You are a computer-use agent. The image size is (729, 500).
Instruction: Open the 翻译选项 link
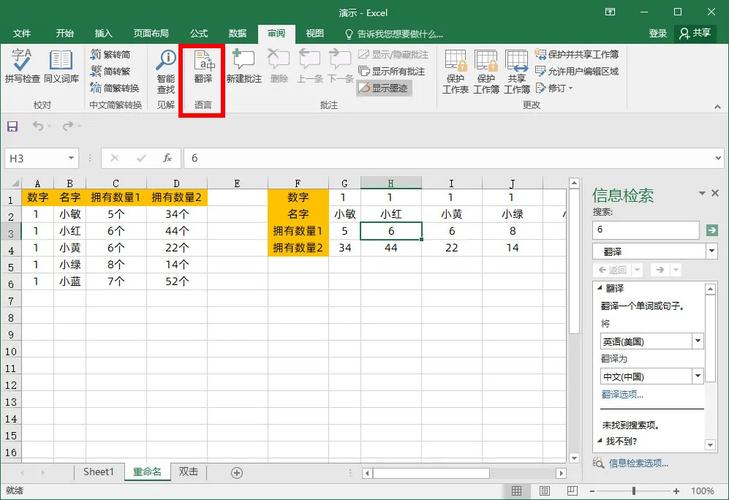tap(622, 394)
